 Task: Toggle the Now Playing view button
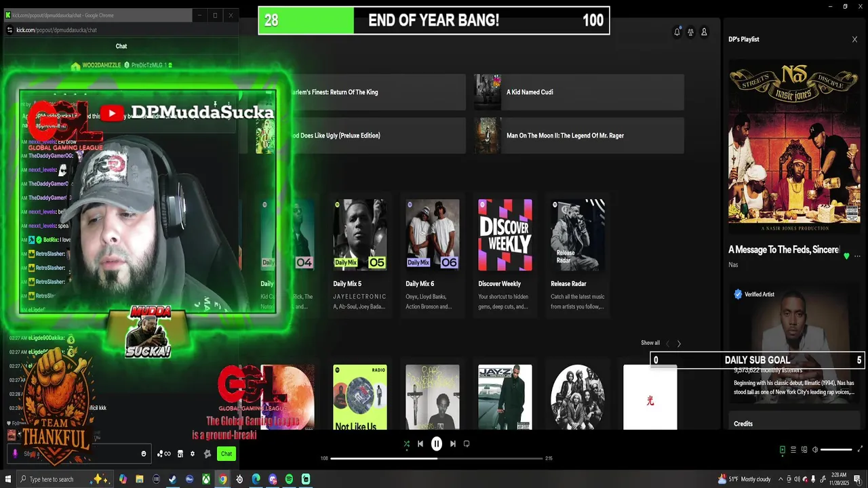(782, 449)
